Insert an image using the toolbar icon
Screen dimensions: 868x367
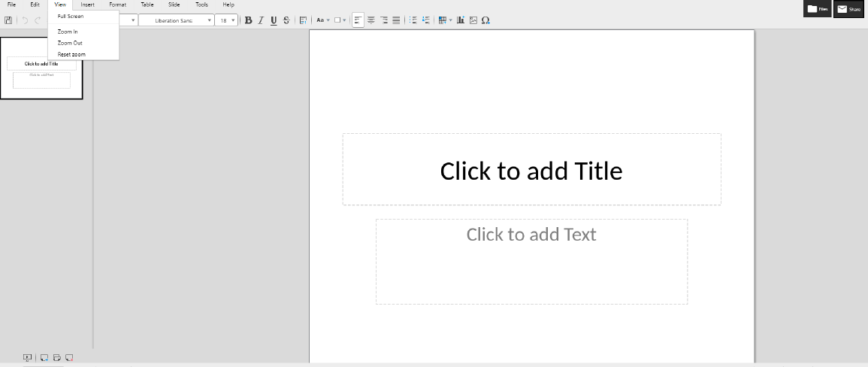click(x=473, y=20)
